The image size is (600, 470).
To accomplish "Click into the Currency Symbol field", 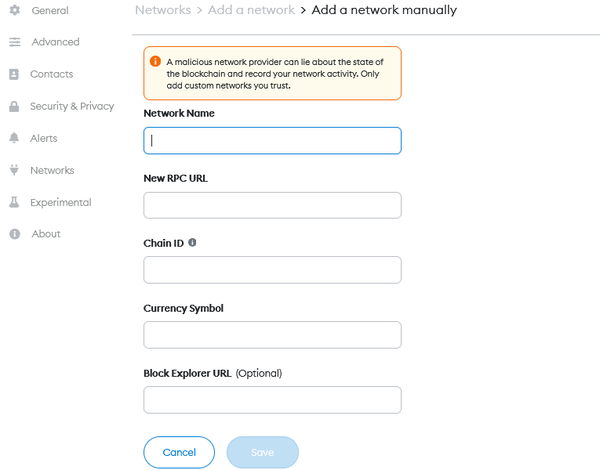I will 272,335.
